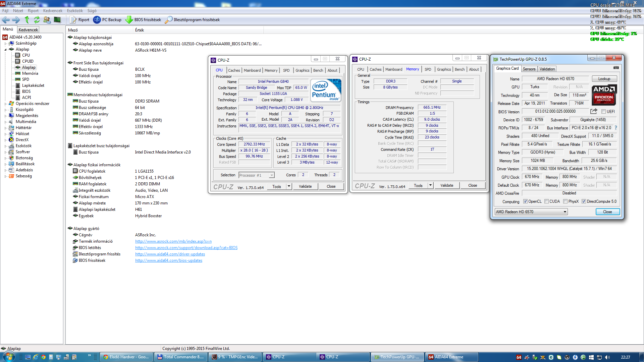The image size is (644, 362).
Task: Click the BIOS share/export icon in GPU-Z
Action: point(594,111)
